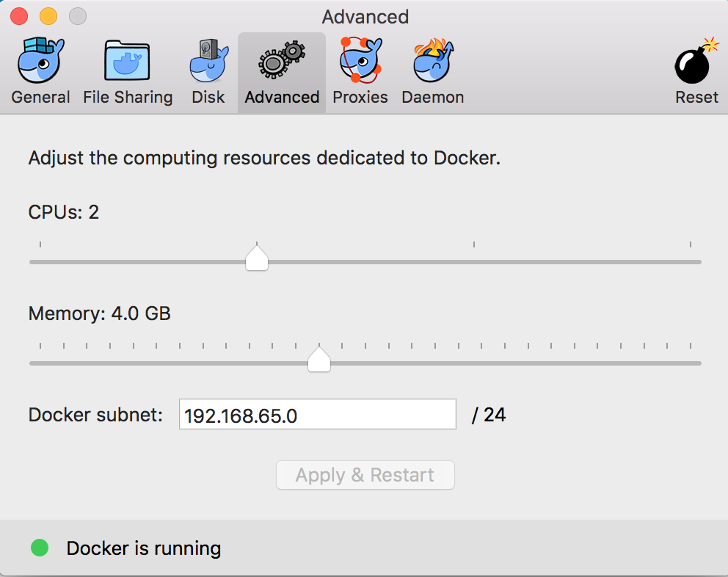Select the Advanced gears icon
Image resolution: width=728 pixels, height=577 pixels.
(x=282, y=60)
